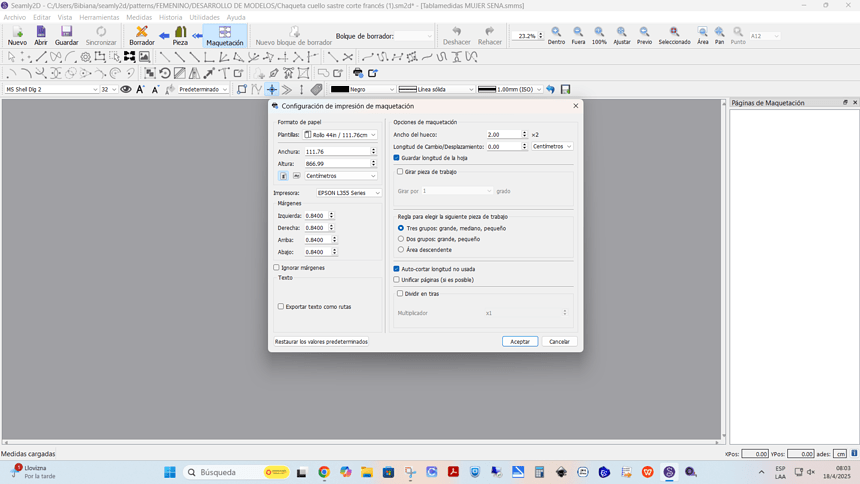Click the Ancho del hueco field
The image size is (860, 484).
[x=507, y=134]
